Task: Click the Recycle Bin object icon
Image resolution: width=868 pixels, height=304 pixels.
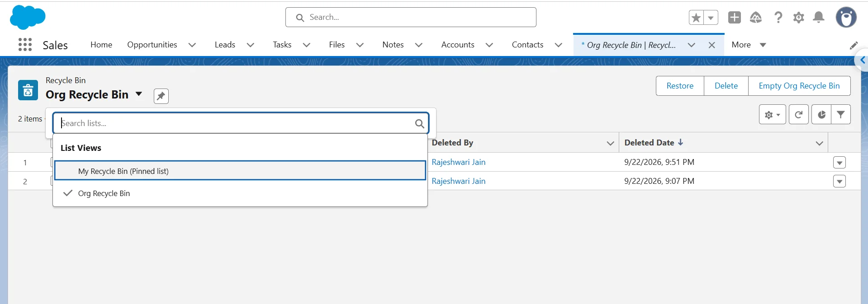Action: click(x=28, y=90)
